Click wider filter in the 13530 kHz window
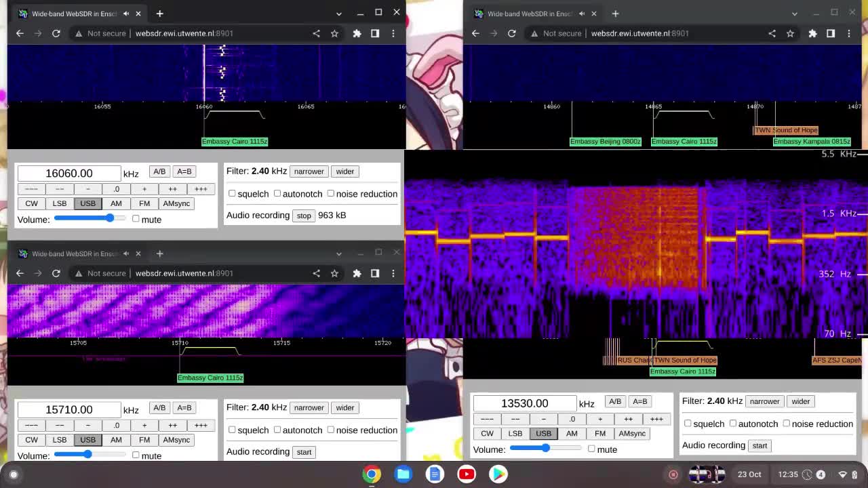The height and width of the screenshot is (488, 868). click(800, 401)
